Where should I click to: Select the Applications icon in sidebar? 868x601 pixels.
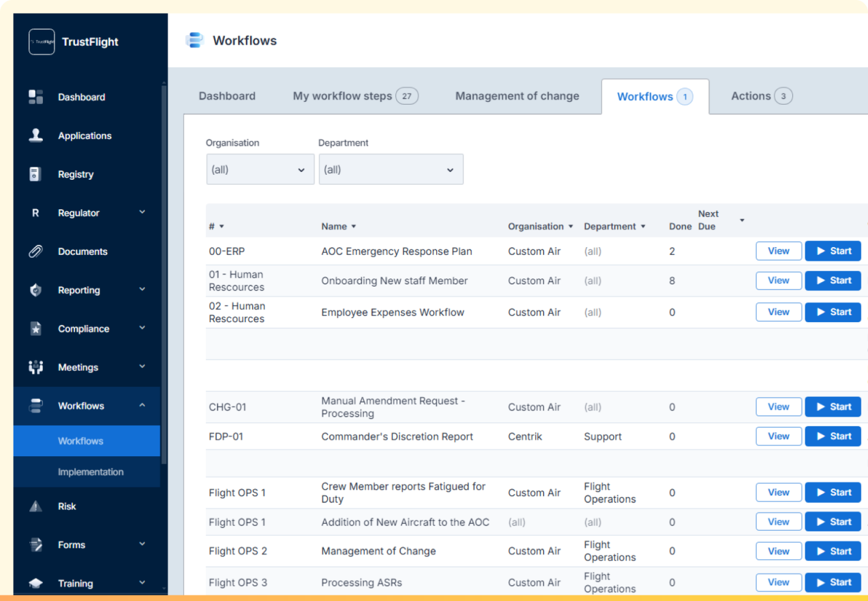pyautogui.click(x=35, y=135)
